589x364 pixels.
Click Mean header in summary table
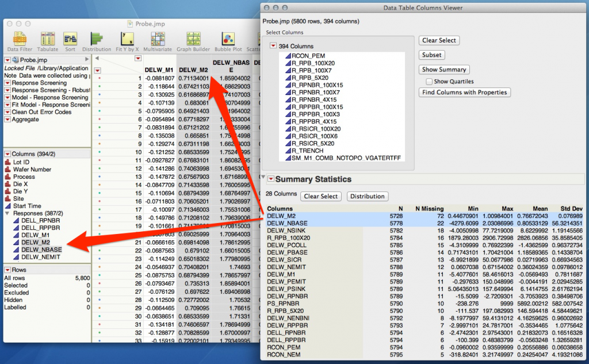[x=540, y=209]
